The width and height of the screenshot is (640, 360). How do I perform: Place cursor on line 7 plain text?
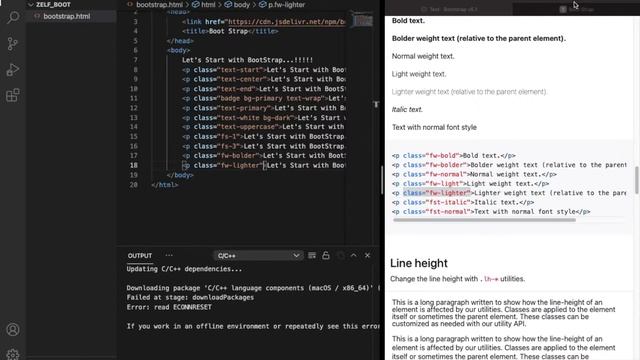pyautogui.click(x=247, y=60)
